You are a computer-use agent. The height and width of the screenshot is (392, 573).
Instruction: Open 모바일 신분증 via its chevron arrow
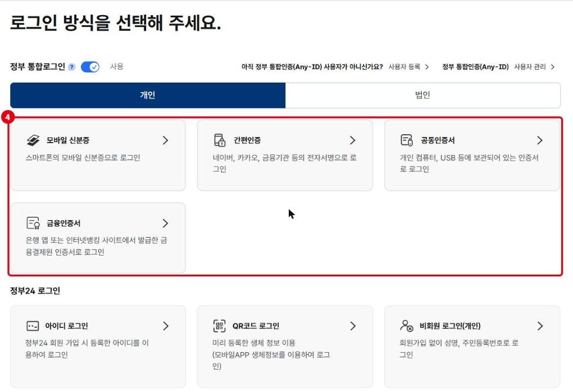[166, 140]
